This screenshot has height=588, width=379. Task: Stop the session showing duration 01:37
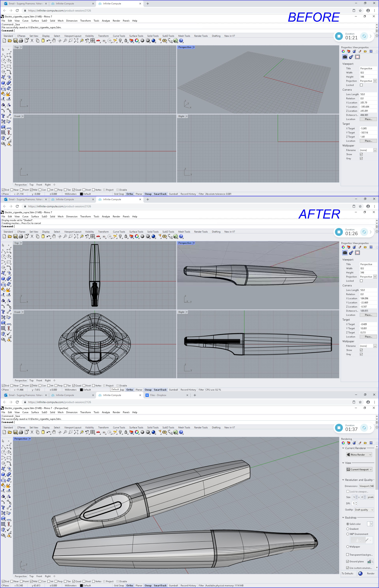click(x=339, y=428)
